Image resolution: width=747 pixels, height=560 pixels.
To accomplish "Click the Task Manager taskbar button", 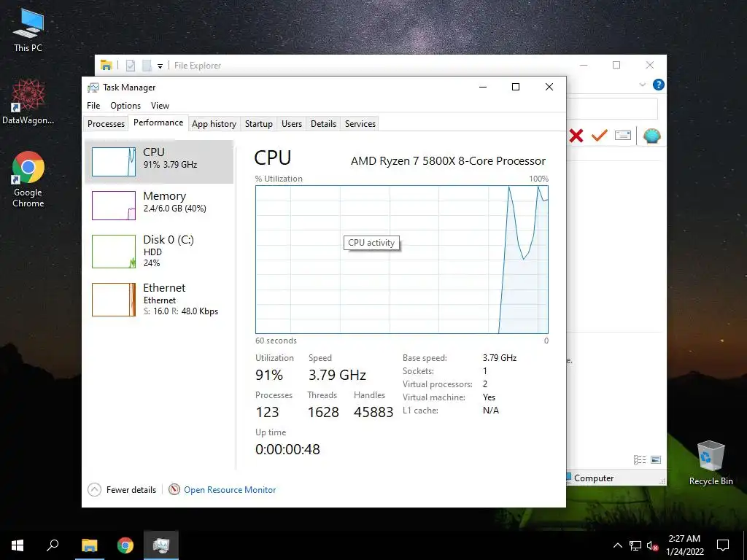I will coord(161,545).
